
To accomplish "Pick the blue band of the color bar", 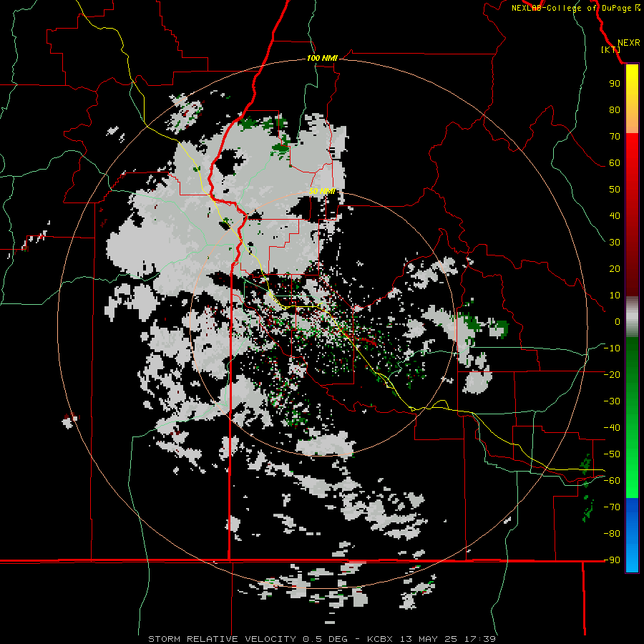I will click(632, 534).
